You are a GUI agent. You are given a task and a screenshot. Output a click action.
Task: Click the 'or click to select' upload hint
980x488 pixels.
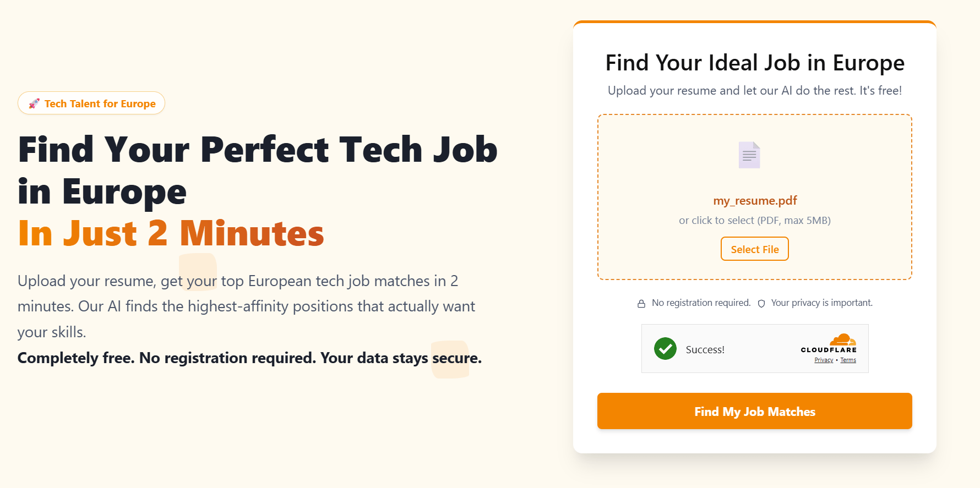click(754, 221)
